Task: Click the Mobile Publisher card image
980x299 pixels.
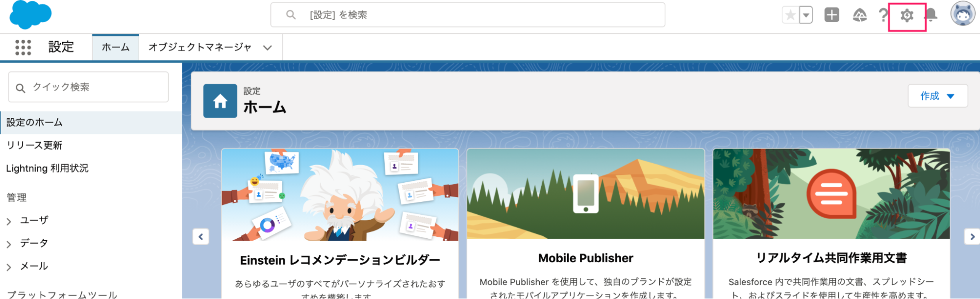Action: tap(586, 194)
